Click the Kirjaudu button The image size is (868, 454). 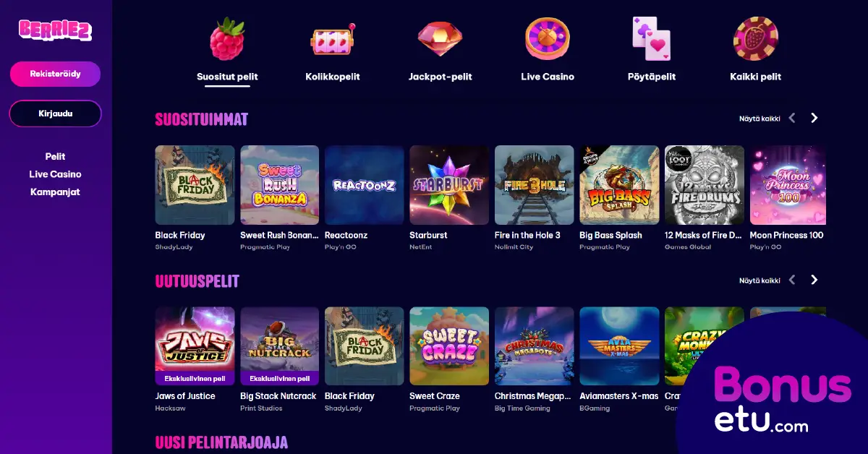click(x=55, y=113)
